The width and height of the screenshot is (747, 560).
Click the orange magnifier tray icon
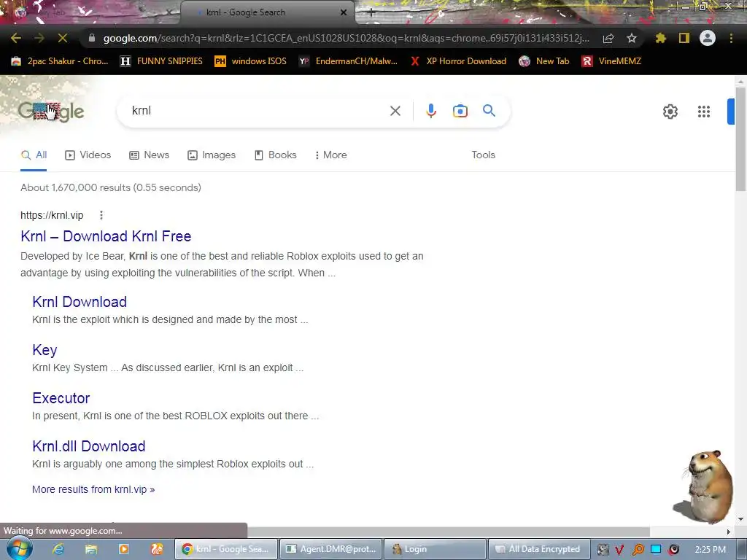coord(638,550)
